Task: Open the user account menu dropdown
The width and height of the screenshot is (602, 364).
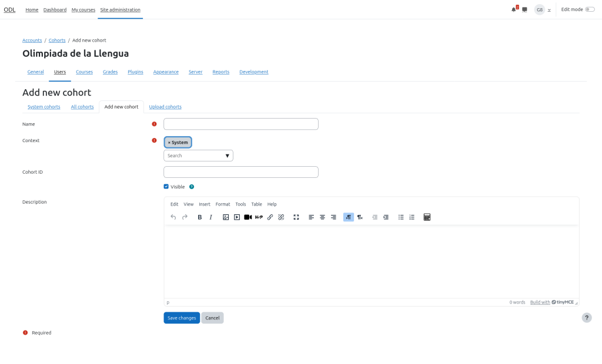Action: [542, 10]
